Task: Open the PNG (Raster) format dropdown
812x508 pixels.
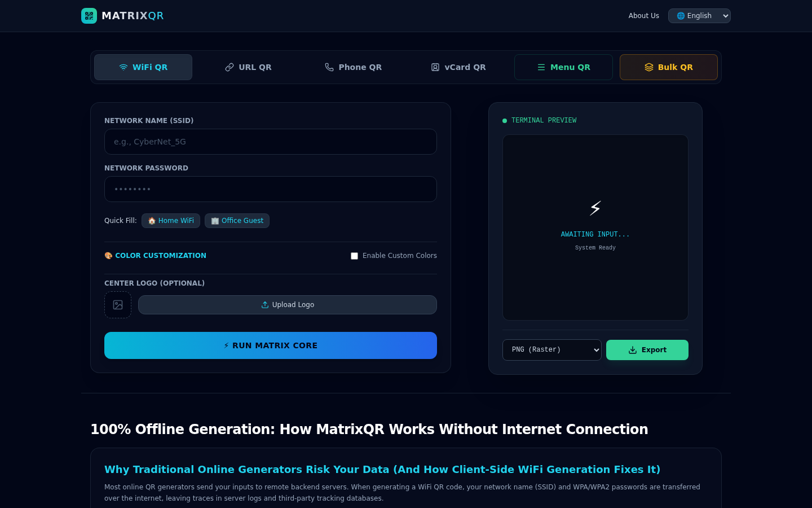Action: (552, 350)
